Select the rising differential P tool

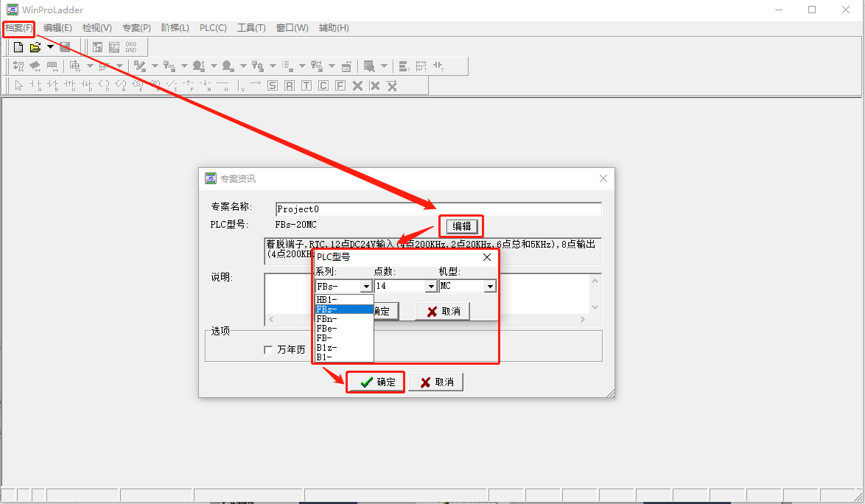188,85
